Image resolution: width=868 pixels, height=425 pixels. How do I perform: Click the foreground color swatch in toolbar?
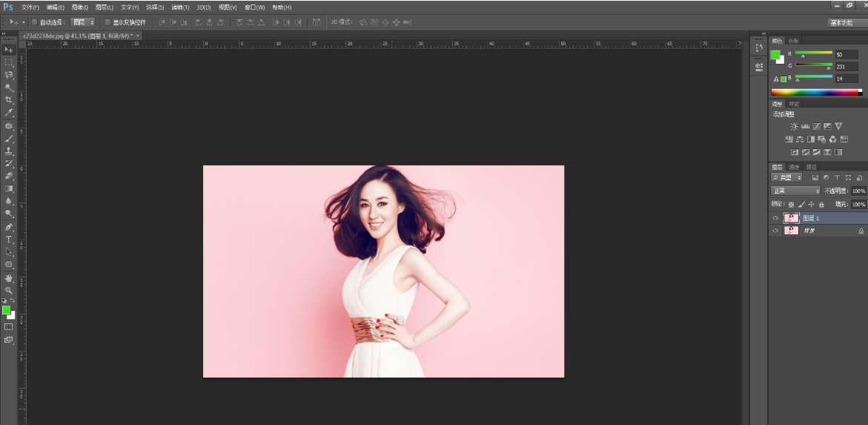pos(6,310)
